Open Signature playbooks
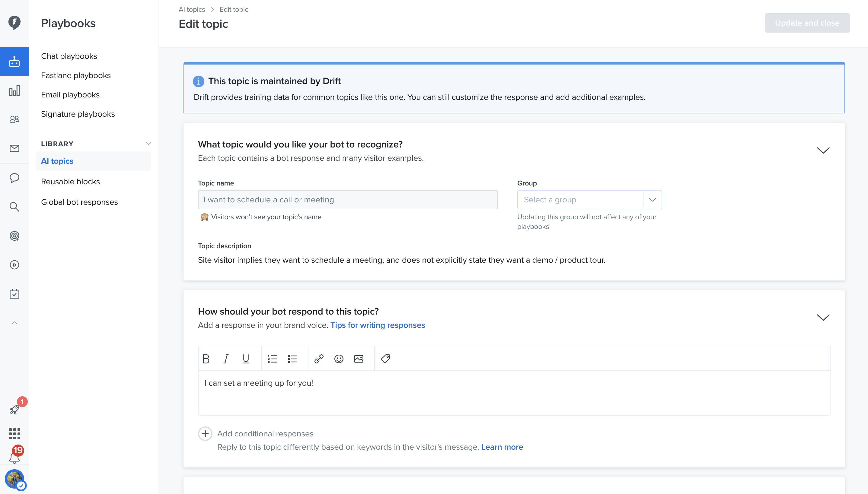Image resolution: width=868 pixels, height=494 pixels. tap(78, 114)
